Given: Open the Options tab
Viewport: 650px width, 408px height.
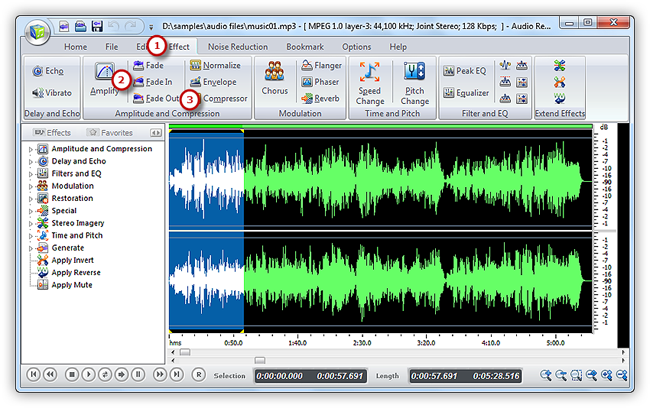Looking at the screenshot, I should (x=357, y=47).
